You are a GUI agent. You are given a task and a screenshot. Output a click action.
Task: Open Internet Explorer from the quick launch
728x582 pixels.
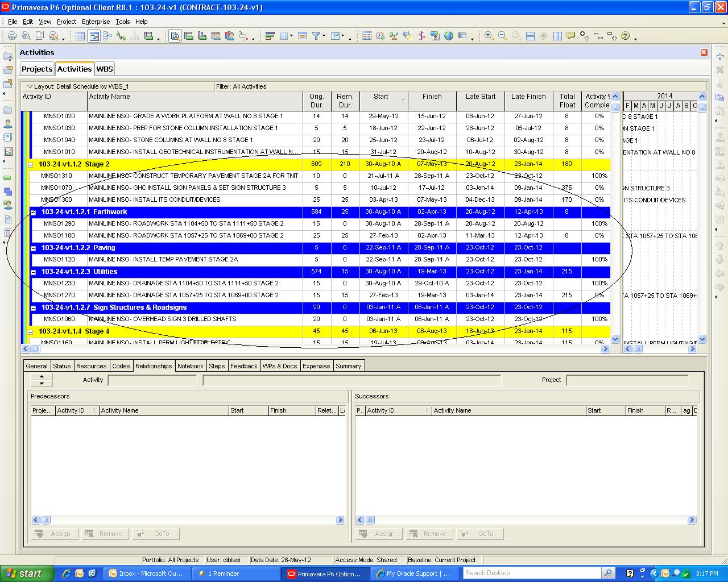tap(67, 573)
